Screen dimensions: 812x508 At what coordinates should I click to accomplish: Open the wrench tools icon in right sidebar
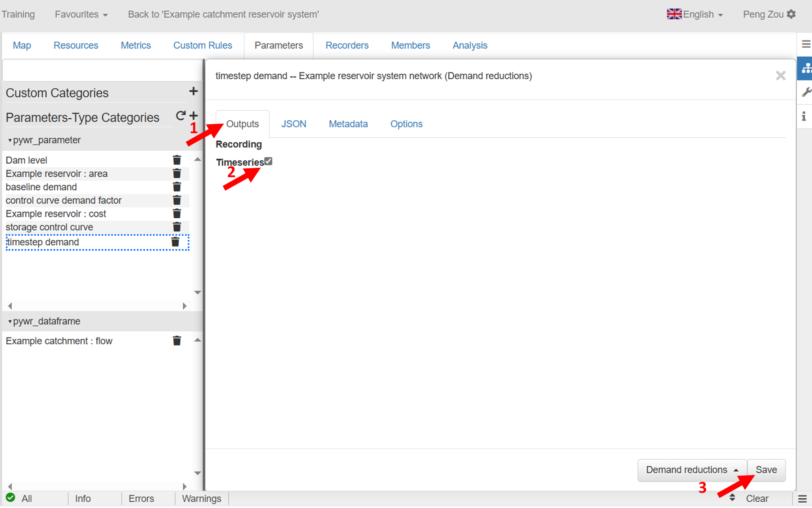(x=805, y=92)
